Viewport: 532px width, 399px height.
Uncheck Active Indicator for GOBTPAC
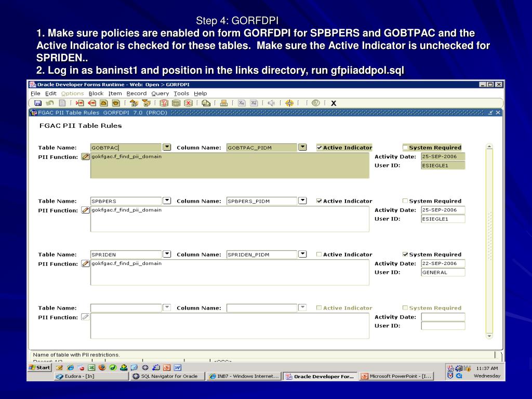[319, 148]
